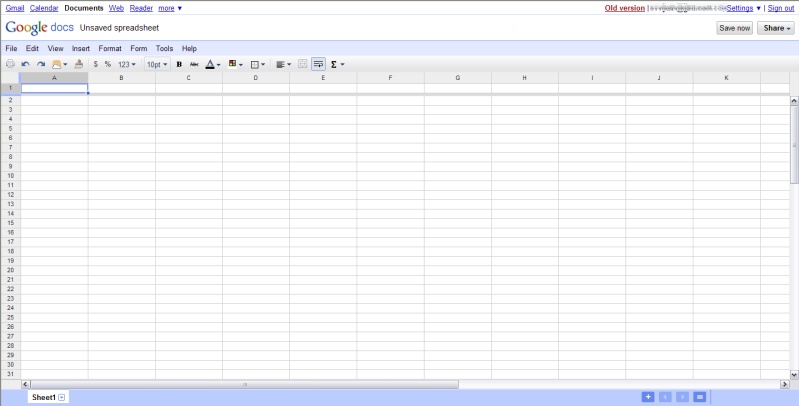Open the borders dropdown

tap(258, 64)
